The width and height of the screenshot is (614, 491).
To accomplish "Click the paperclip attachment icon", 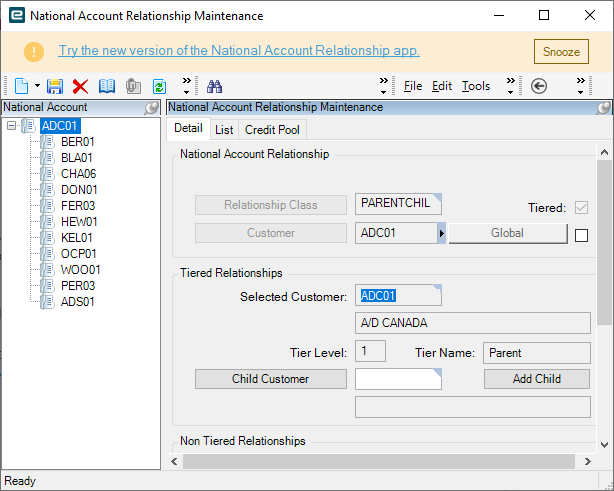I will coord(133,86).
